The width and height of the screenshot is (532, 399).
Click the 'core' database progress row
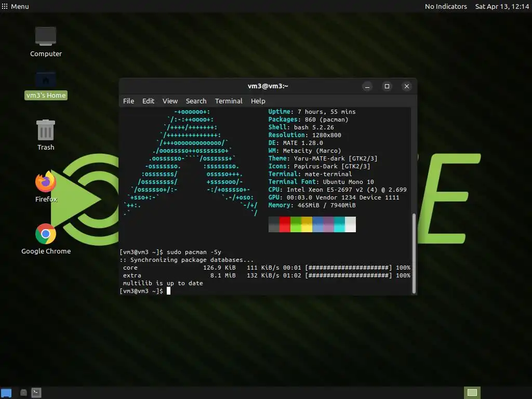pyautogui.click(x=267, y=268)
